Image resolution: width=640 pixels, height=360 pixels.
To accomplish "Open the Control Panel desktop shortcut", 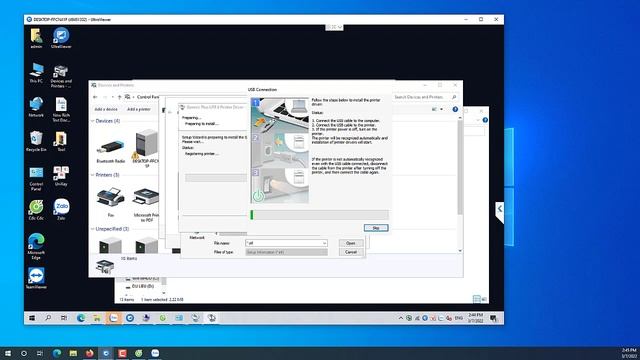I will (36, 178).
